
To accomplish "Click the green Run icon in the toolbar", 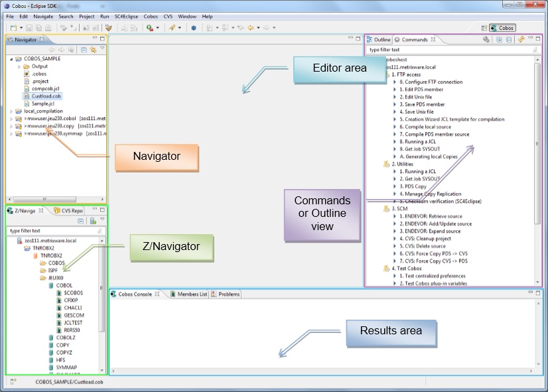I will tap(149, 28).
